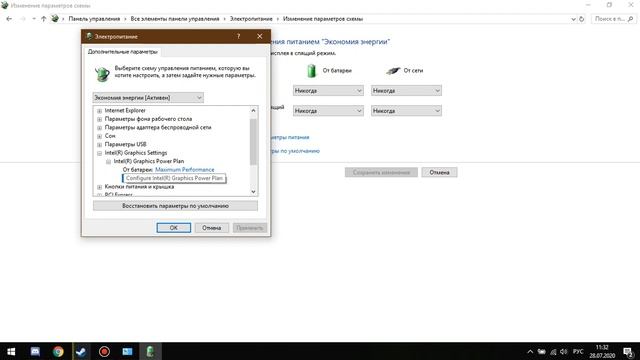Click the Maximum Performance value link
Screen dimensions: 640x360
(x=184, y=169)
